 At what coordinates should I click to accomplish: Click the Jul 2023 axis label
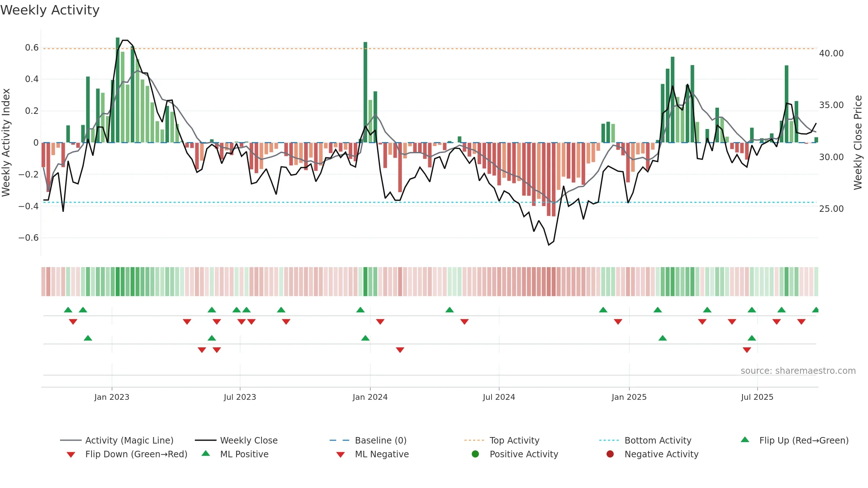tap(240, 397)
